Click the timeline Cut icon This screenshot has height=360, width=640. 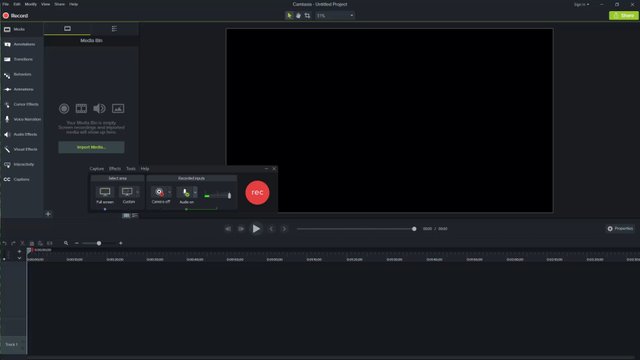click(22, 243)
